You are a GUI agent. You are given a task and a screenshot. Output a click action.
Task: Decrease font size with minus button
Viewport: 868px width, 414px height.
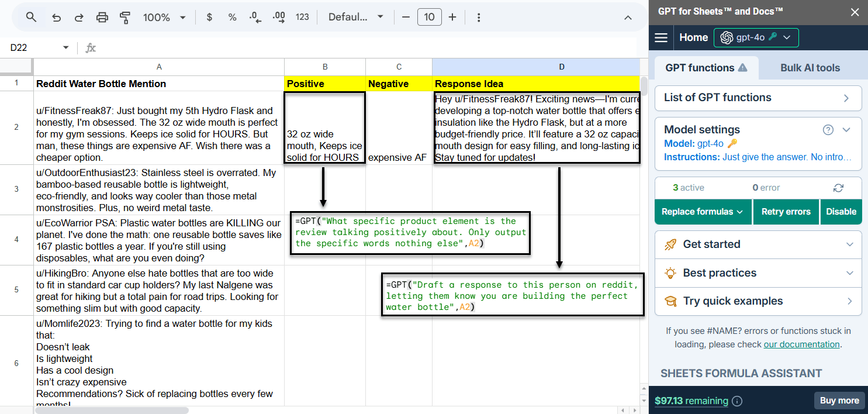click(406, 18)
